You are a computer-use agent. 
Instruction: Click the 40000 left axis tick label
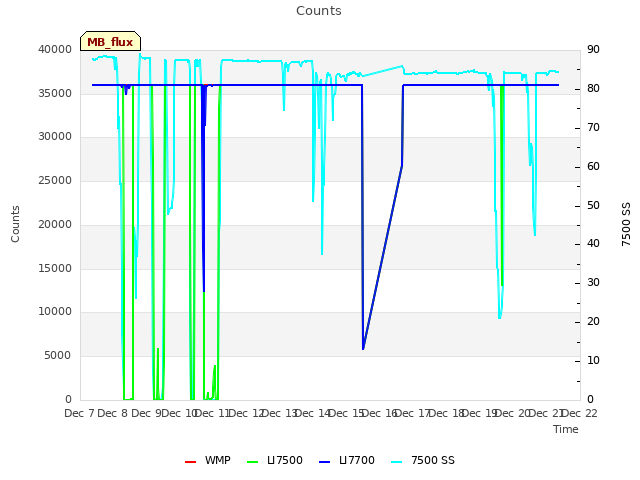pyautogui.click(x=55, y=49)
